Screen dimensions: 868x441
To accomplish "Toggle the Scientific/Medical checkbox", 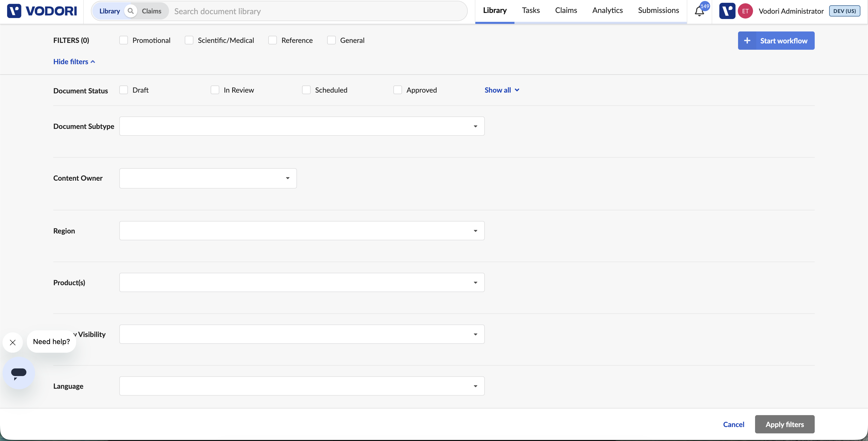I will (x=189, y=40).
